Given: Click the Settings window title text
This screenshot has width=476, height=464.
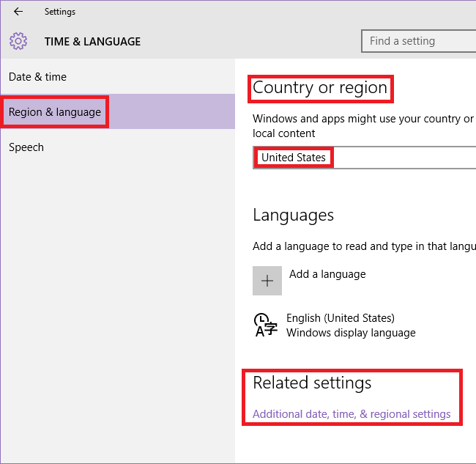Looking at the screenshot, I should click(60, 12).
